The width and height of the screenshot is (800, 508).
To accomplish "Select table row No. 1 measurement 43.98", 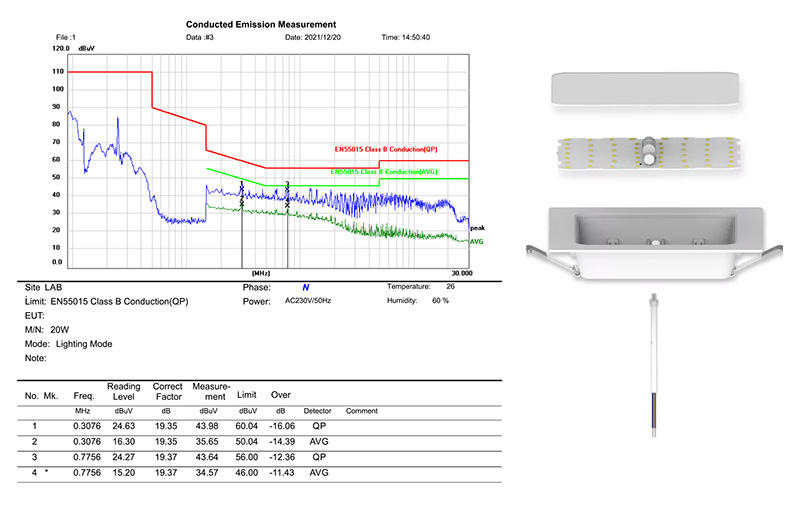I will [x=208, y=427].
